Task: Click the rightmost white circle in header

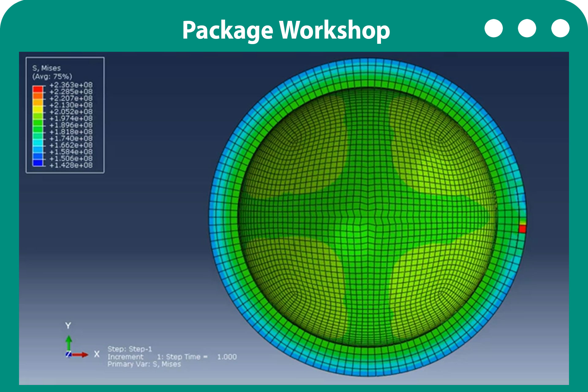Action: pos(560,28)
